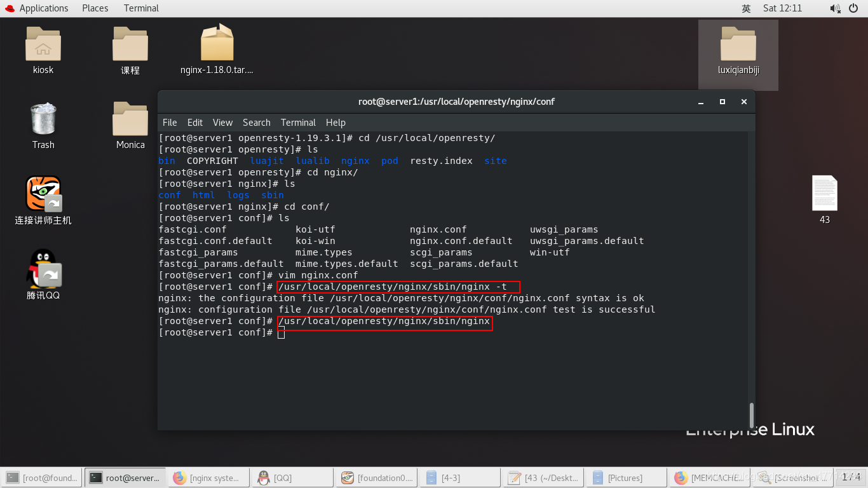
Task: Click the Red Hat logo in top bar
Action: [x=10, y=8]
